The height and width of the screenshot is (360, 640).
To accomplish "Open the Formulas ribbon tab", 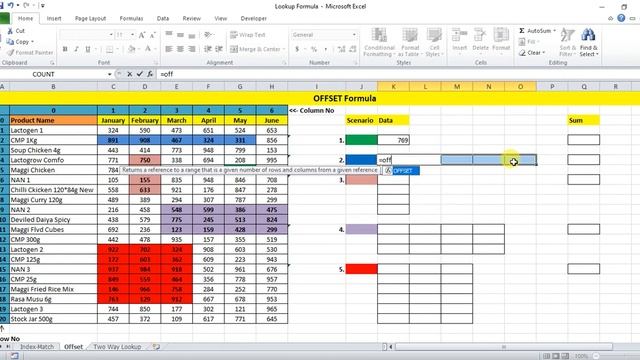I will 131,18.
